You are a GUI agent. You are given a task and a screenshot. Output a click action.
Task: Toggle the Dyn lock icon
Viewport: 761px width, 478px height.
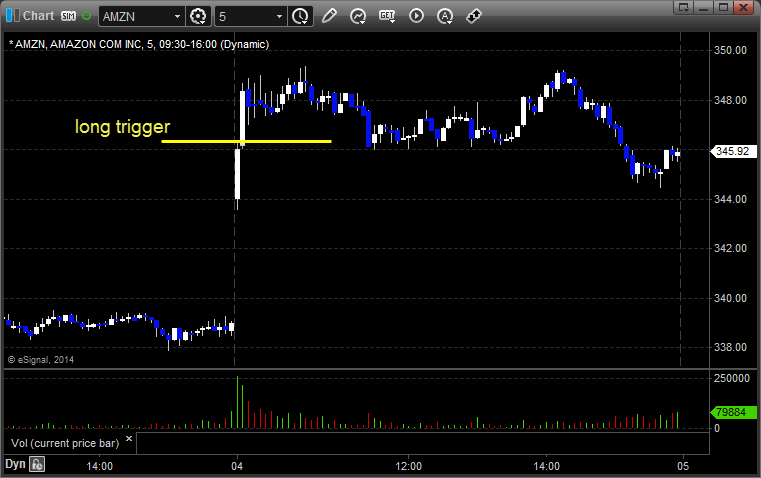pyautogui.click(x=37, y=464)
